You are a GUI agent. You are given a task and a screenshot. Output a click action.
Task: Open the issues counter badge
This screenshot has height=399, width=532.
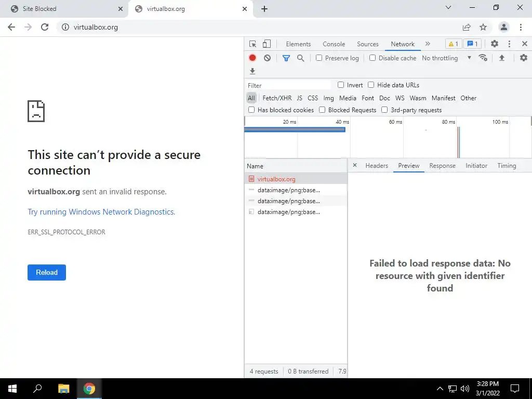tap(473, 44)
